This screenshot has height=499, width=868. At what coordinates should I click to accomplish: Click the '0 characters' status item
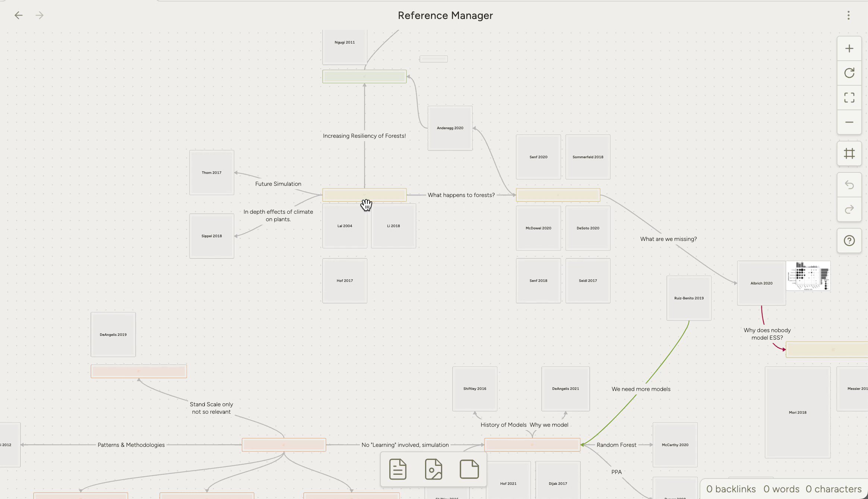tap(833, 489)
